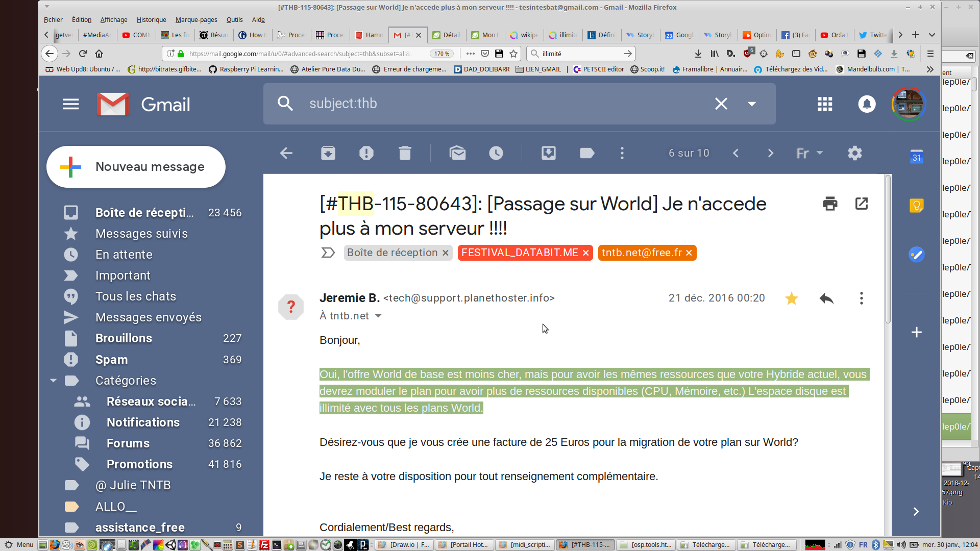Click the Nouveau message button
The width and height of the screenshot is (980, 551).
click(136, 167)
